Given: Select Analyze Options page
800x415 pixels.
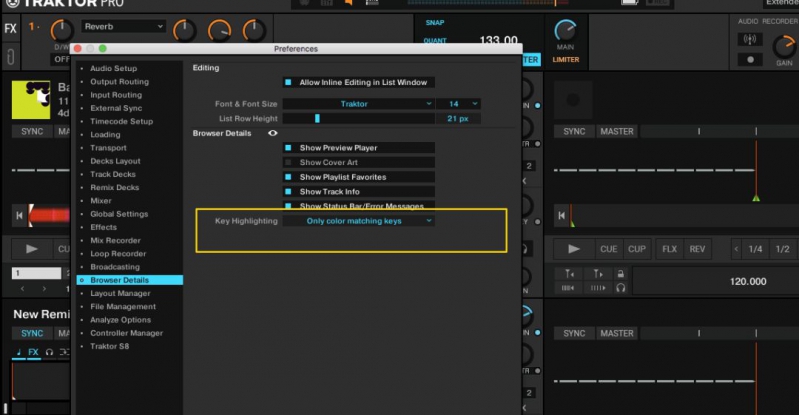Looking at the screenshot, I should coord(120,321).
